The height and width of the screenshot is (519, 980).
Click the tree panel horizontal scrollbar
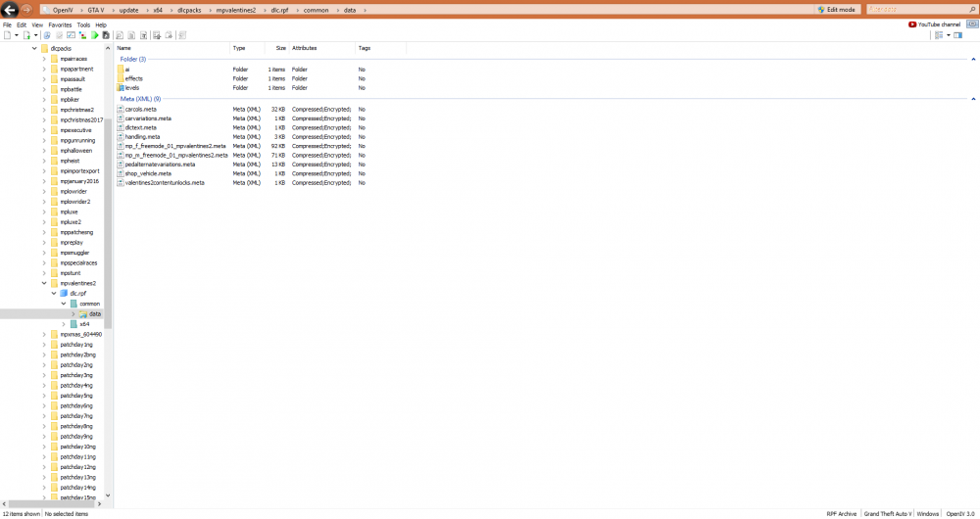[x=53, y=503]
